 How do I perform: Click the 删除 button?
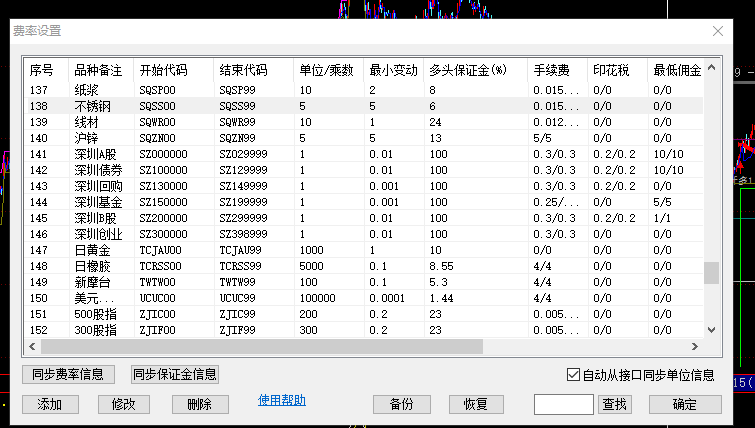pyautogui.click(x=200, y=404)
